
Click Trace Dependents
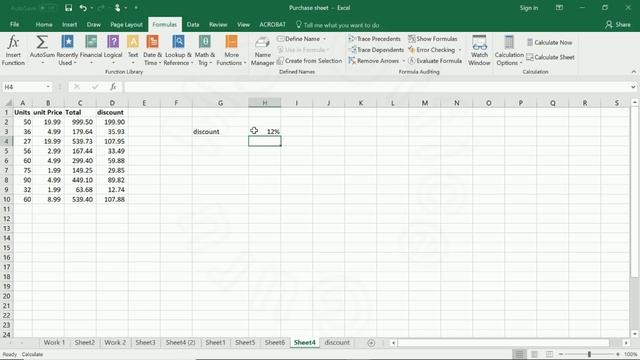pyautogui.click(x=376, y=50)
